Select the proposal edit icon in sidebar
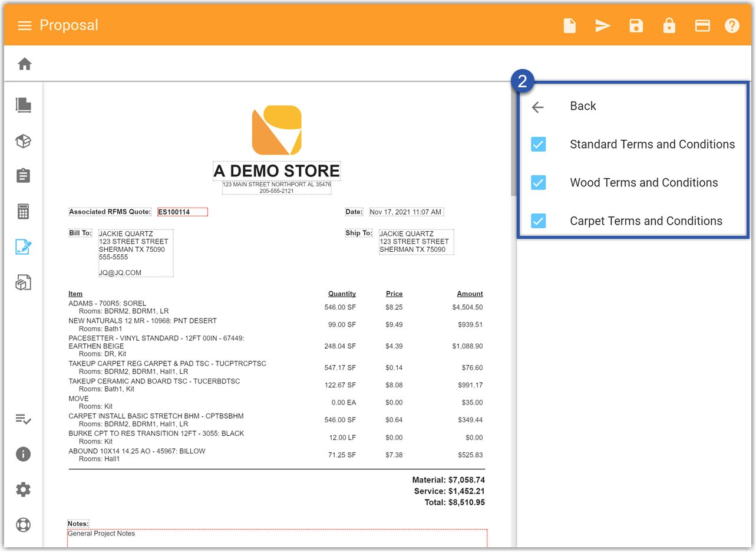 point(23,247)
